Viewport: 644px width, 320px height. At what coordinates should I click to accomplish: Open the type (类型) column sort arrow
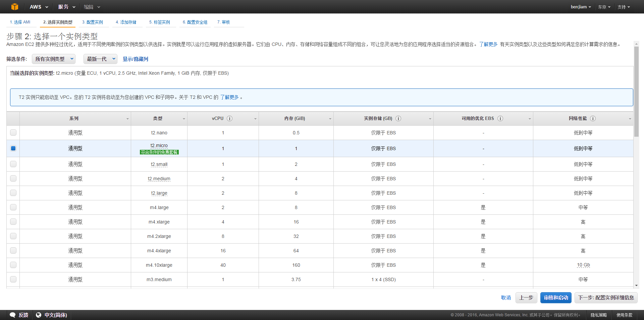click(184, 119)
